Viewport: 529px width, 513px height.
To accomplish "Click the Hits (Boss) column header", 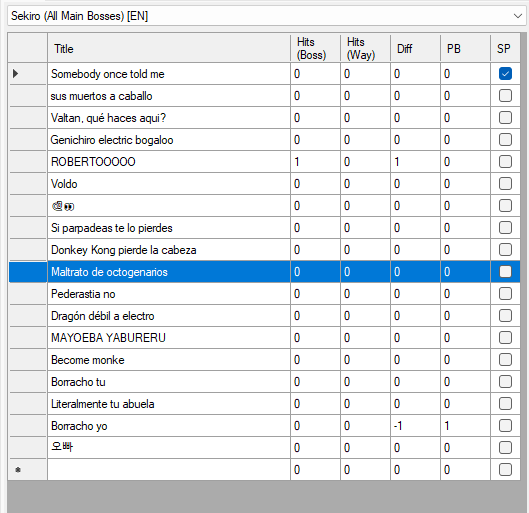I will pyautogui.click(x=315, y=48).
